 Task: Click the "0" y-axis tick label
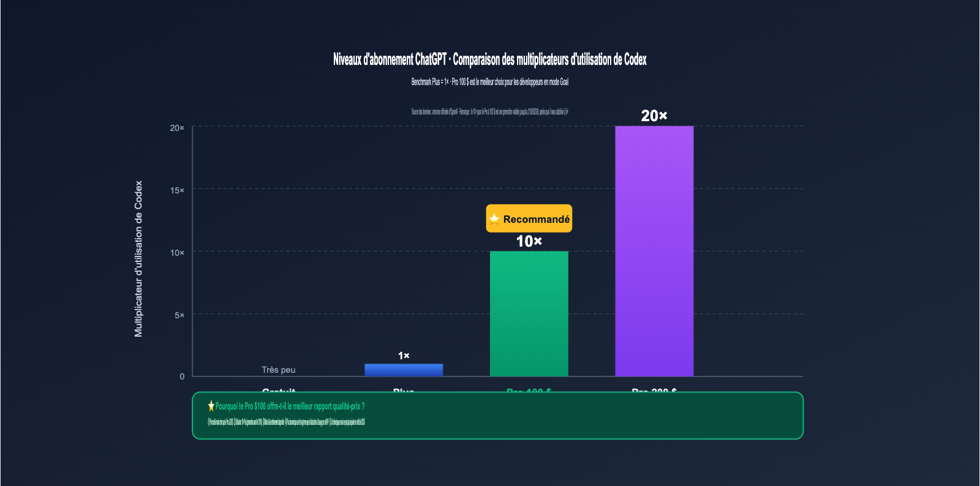pyautogui.click(x=182, y=376)
